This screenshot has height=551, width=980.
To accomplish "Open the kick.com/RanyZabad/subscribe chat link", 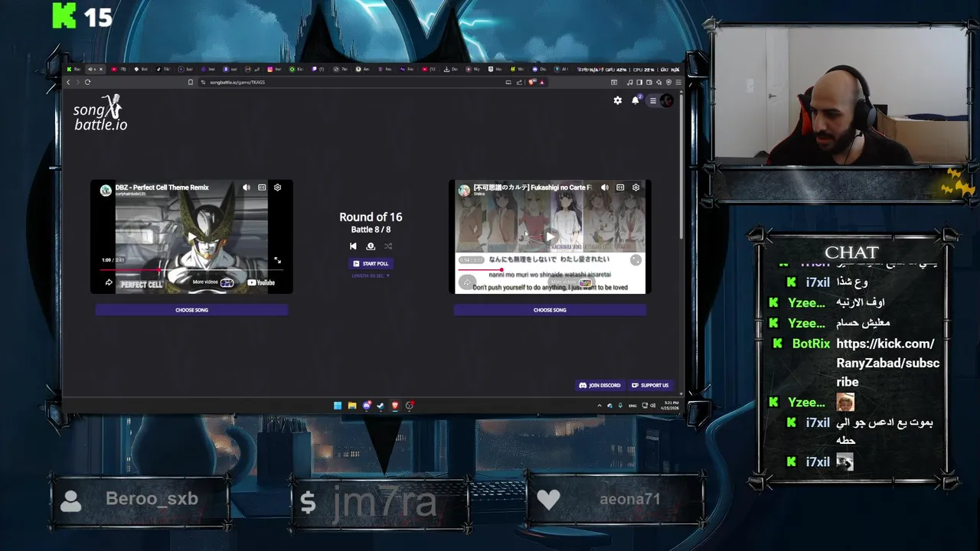I will click(888, 363).
